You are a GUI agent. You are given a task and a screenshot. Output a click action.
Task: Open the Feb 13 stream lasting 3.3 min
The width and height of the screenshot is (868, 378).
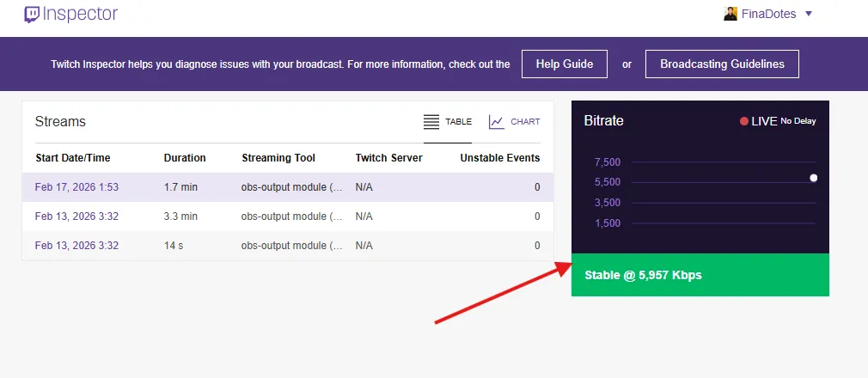click(76, 216)
